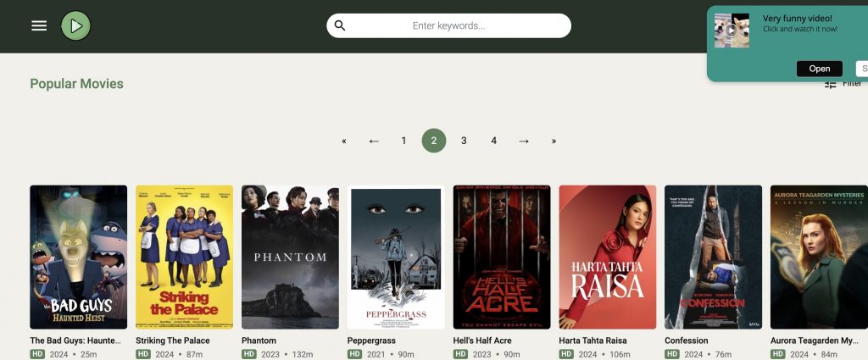Jump to first page with « arrow
Screen dimensions: 868x360
coord(344,141)
